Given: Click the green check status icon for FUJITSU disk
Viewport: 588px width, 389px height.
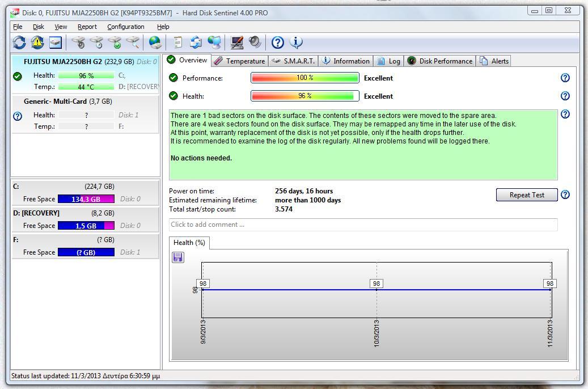Looking at the screenshot, I should point(17,76).
